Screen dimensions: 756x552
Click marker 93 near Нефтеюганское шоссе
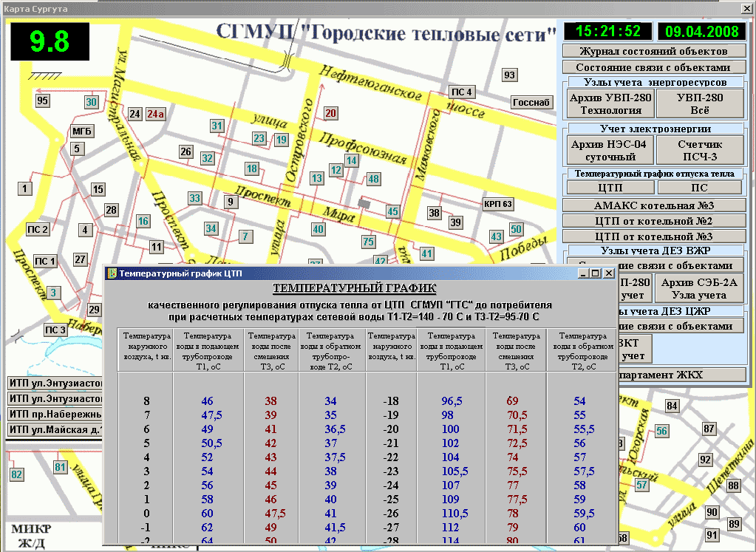pyautogui.click(x=509, y=75)
